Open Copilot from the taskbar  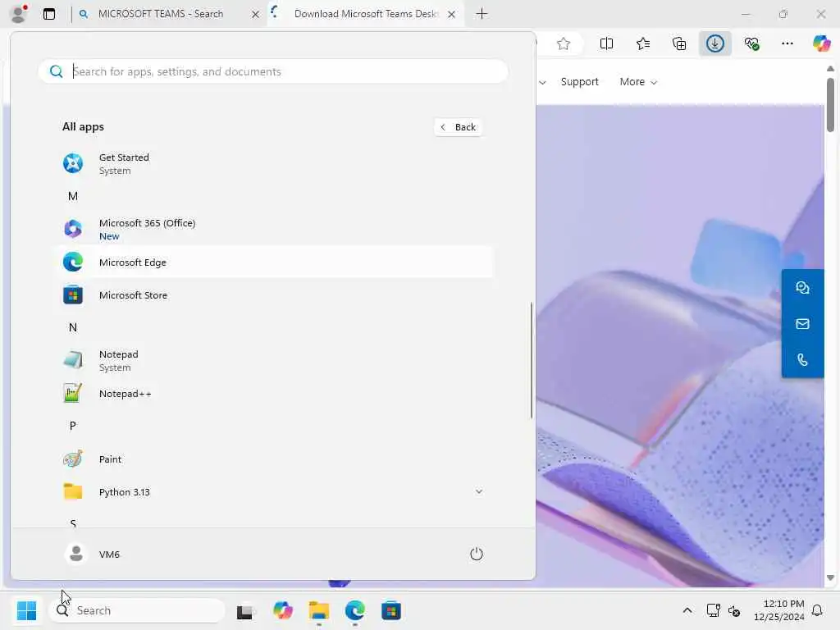tap(282, 610)
